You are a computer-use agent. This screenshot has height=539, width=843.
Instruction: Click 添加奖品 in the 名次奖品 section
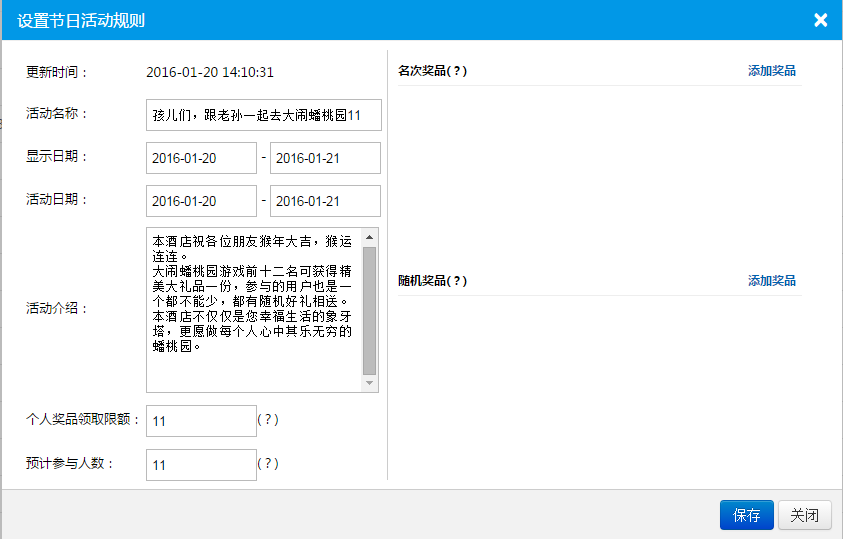coord(771,71)
